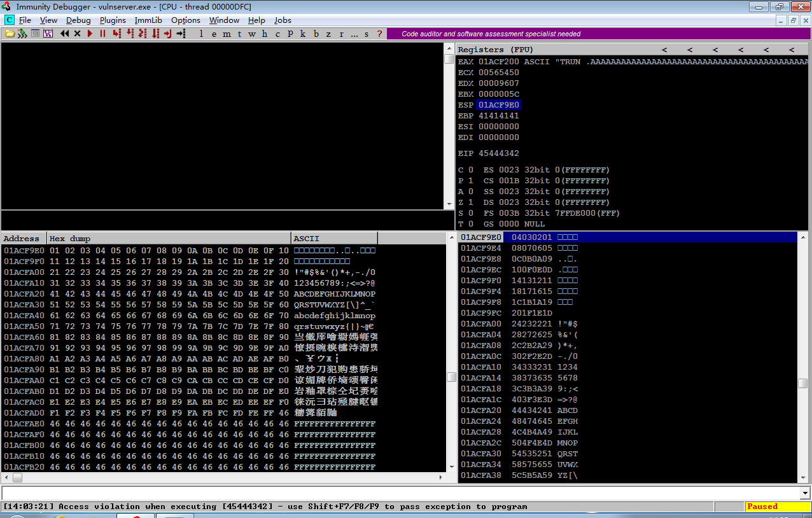Restart the program with the rewind icon
812x518 pixels.
point(65,34)
